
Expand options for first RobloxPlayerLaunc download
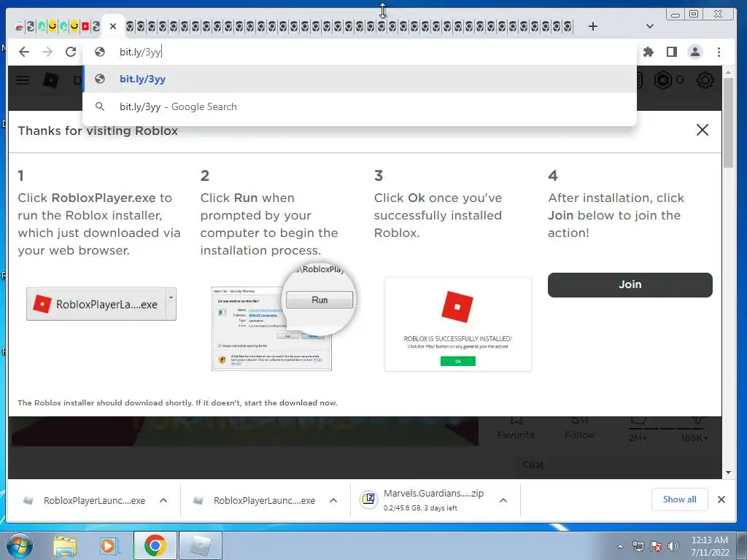[x=163, y=500]
